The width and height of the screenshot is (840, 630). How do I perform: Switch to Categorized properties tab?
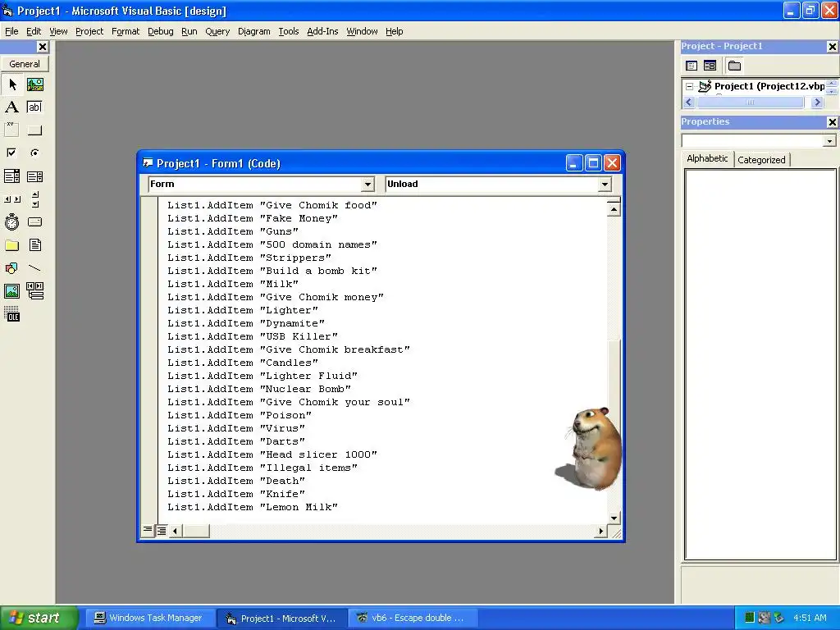761,160
